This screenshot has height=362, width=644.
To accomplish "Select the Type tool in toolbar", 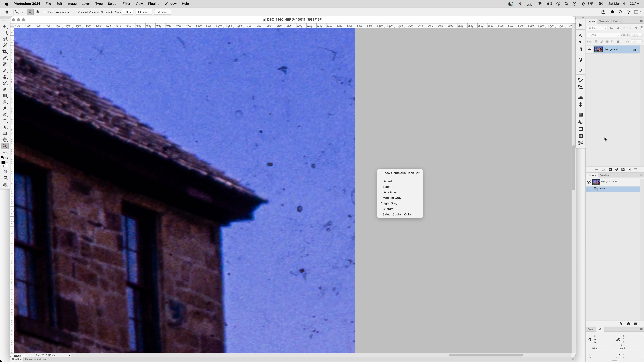I will click(x=5, y=121).
